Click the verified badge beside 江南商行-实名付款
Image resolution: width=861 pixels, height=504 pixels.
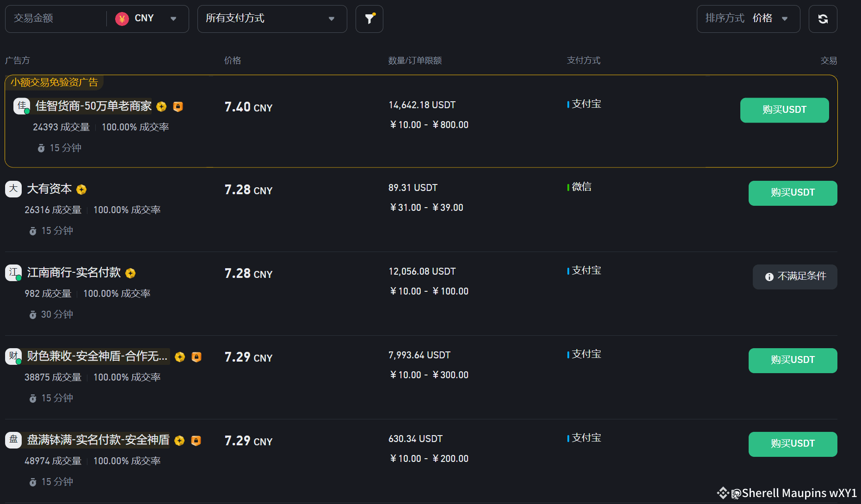[130, 273]
